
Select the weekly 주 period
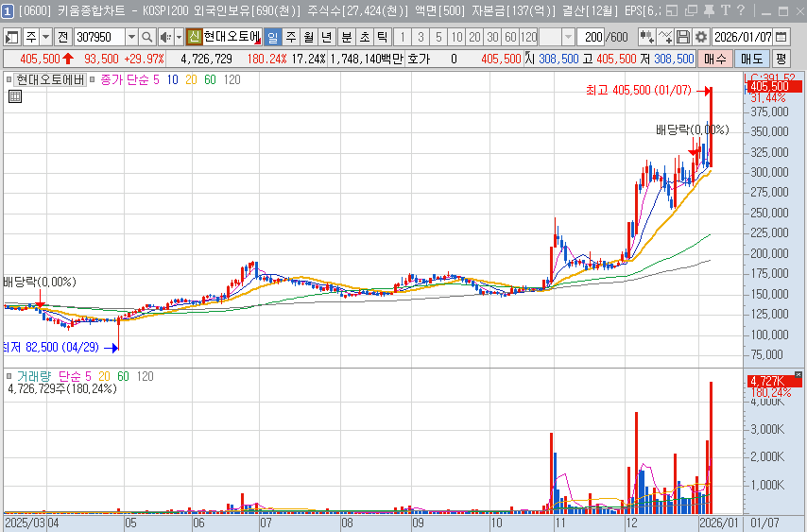coord(291,37)
